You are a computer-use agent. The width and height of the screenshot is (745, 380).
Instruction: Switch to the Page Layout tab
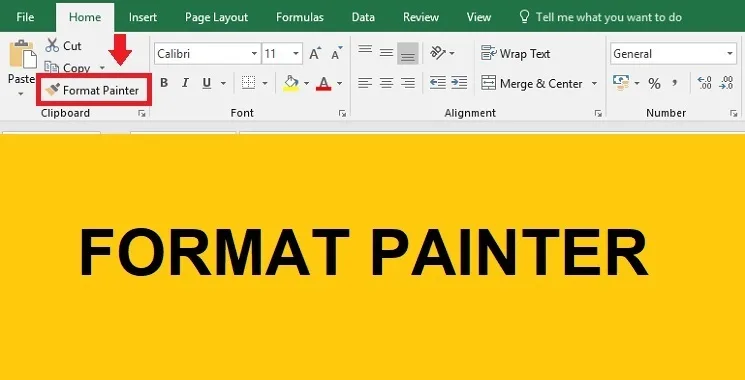[216, 18]
